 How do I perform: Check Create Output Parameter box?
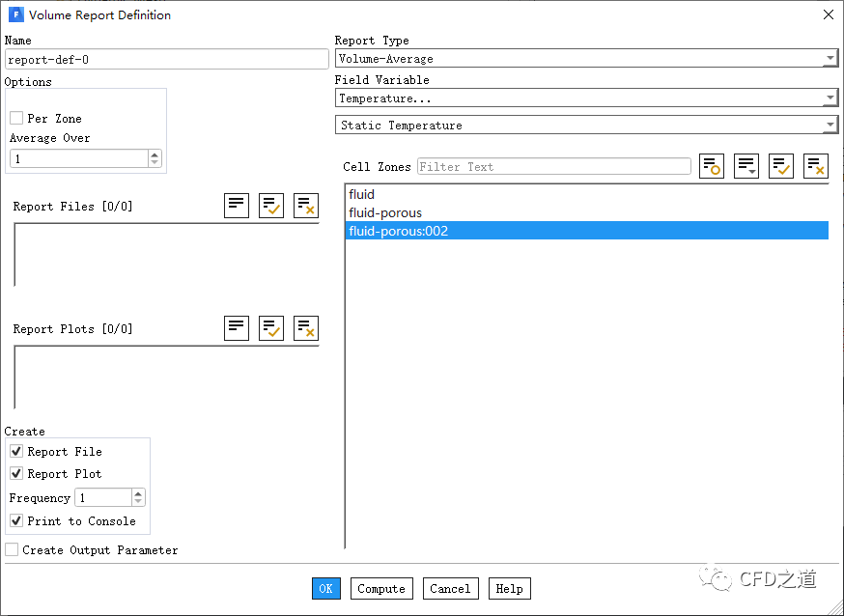point(12,549)
